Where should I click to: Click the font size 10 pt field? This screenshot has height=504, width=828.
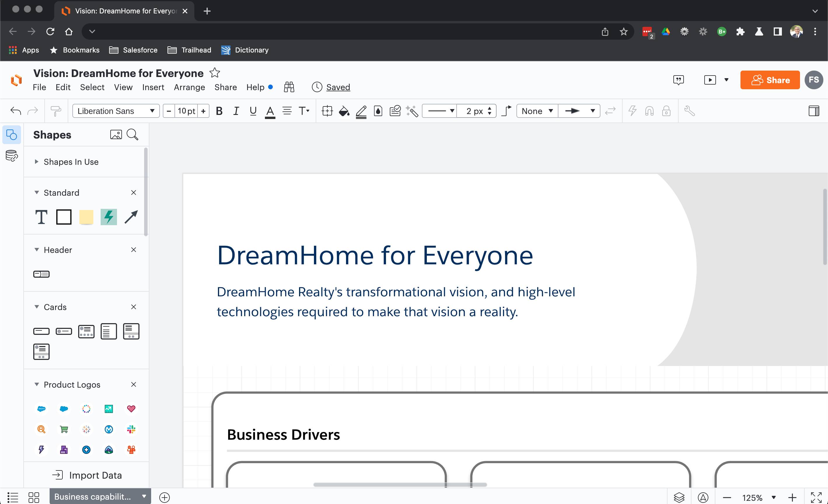point(186,111)
